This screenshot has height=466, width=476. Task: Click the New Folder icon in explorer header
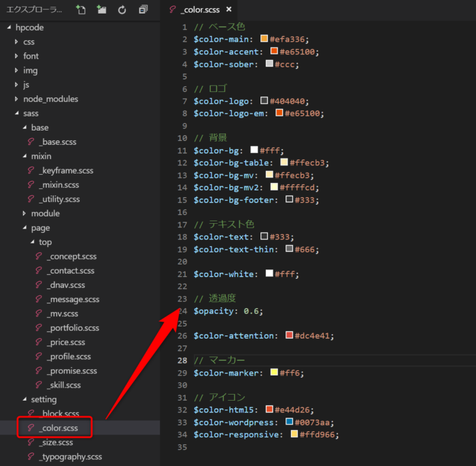[x=101, y=10]
